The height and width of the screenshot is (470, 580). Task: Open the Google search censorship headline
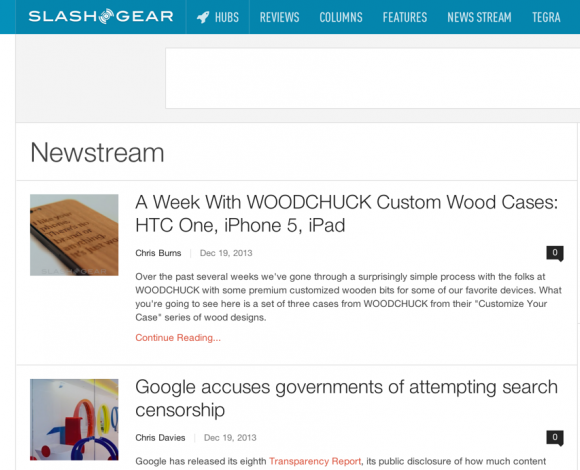click(347, 398)
